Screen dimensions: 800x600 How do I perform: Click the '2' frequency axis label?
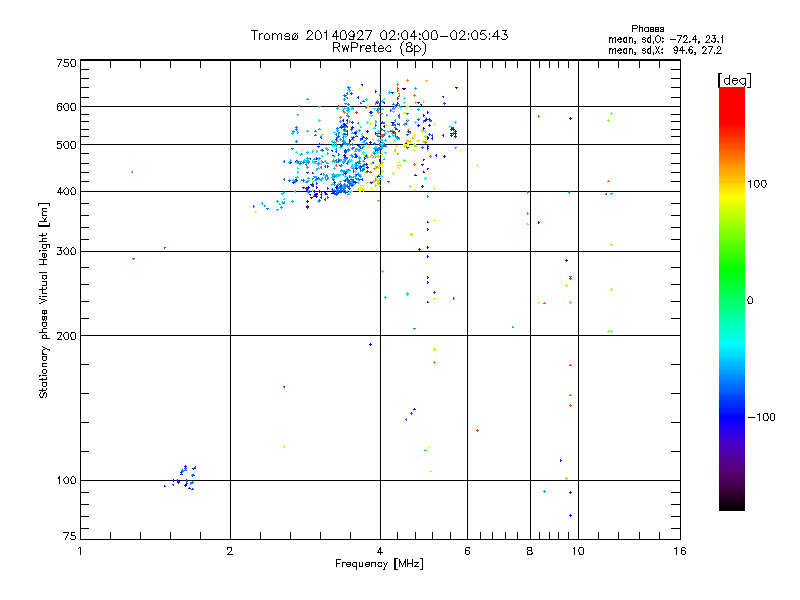(x=230, y=551)
